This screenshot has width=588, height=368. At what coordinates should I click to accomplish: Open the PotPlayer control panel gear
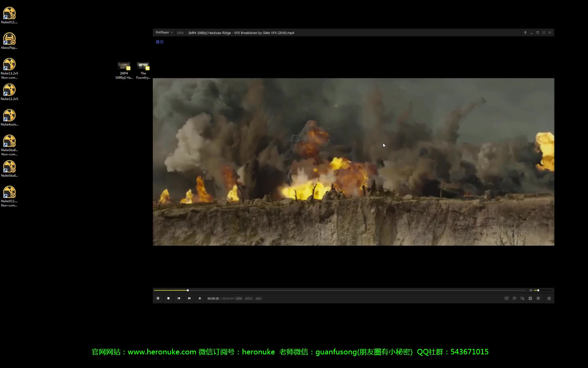tap(538, 298)
